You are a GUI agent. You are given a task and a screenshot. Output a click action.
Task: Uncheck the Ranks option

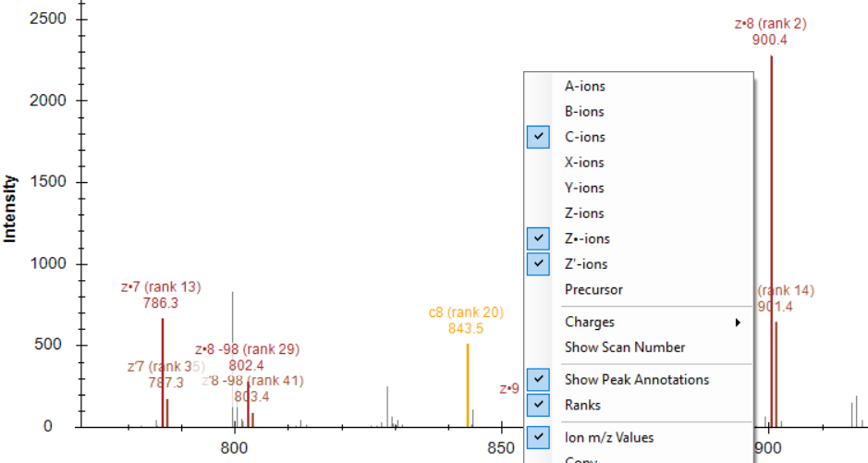[582, 405]
